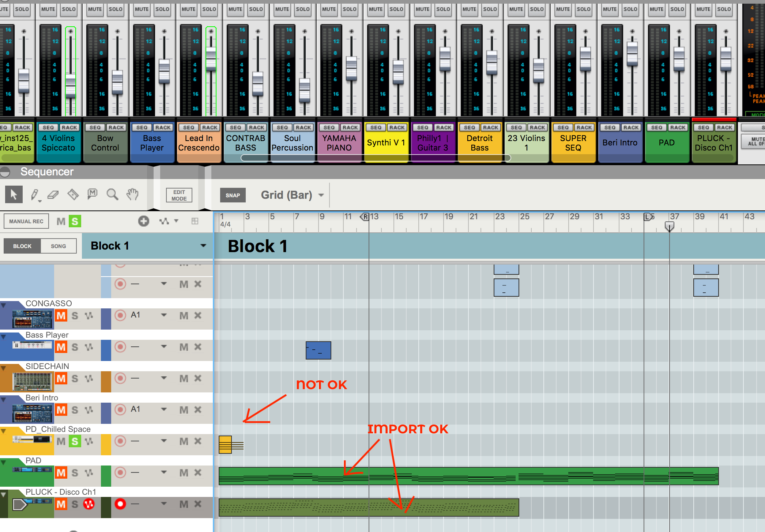Select the Arrow selection tool
The width and height of the screenshot is (765, 532).
(14, 194)
